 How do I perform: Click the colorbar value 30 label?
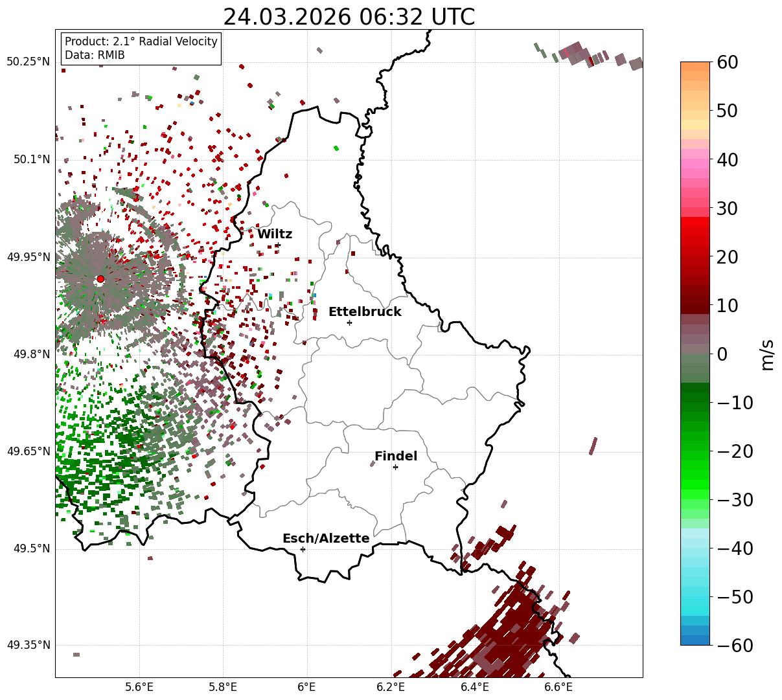tap(727, 209)
